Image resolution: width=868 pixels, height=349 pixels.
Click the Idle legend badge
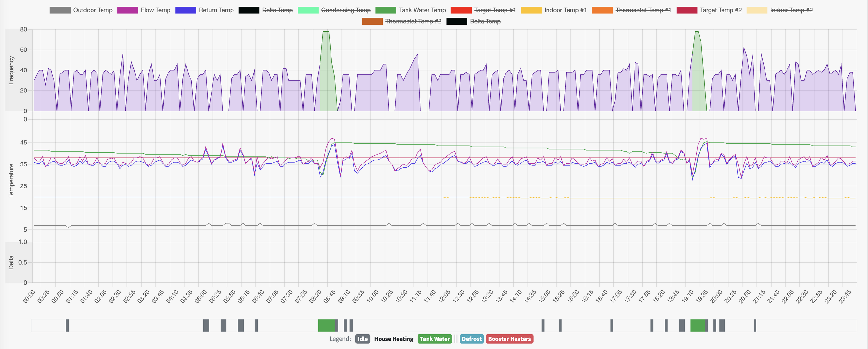[x=362, y=339]
